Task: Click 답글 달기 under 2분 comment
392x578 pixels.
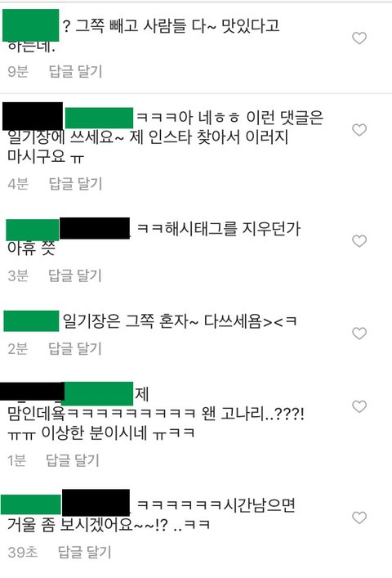Action: 75,348
